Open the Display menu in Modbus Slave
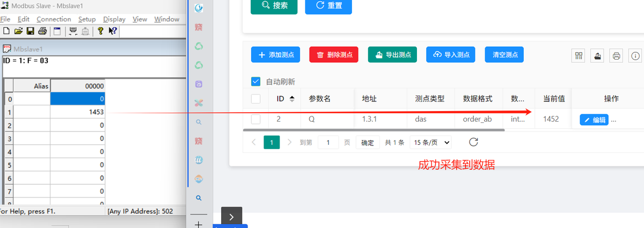The height and width of the screenshot is (228, 644). pyautogui.click(x=114, y=19)
